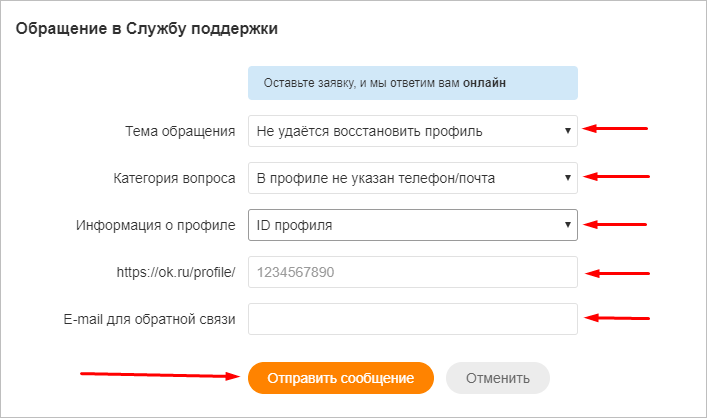Focus the profile ID field with placeholder 1234567890
Viewport: 707px width, 418px height.
tap(412, 271)
